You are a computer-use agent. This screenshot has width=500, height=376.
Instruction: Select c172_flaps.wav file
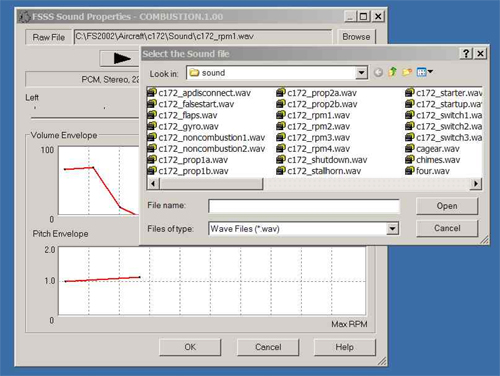tap(182, 115)
